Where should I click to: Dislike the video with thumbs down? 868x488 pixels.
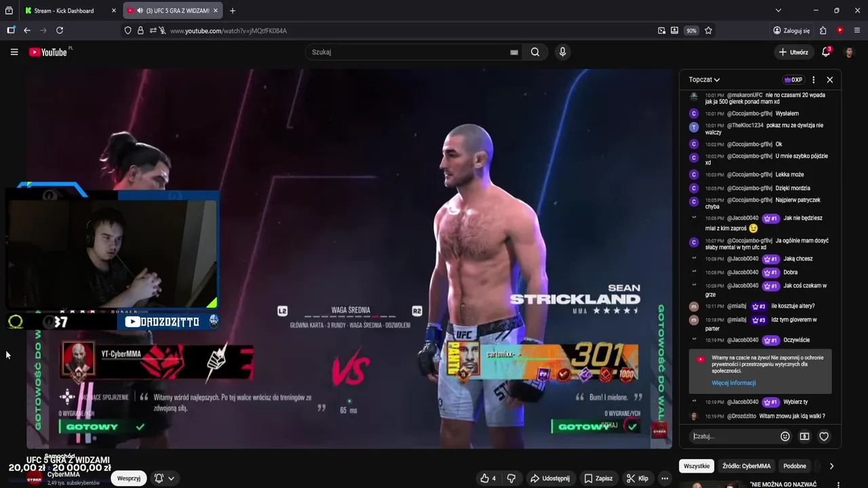511,479
